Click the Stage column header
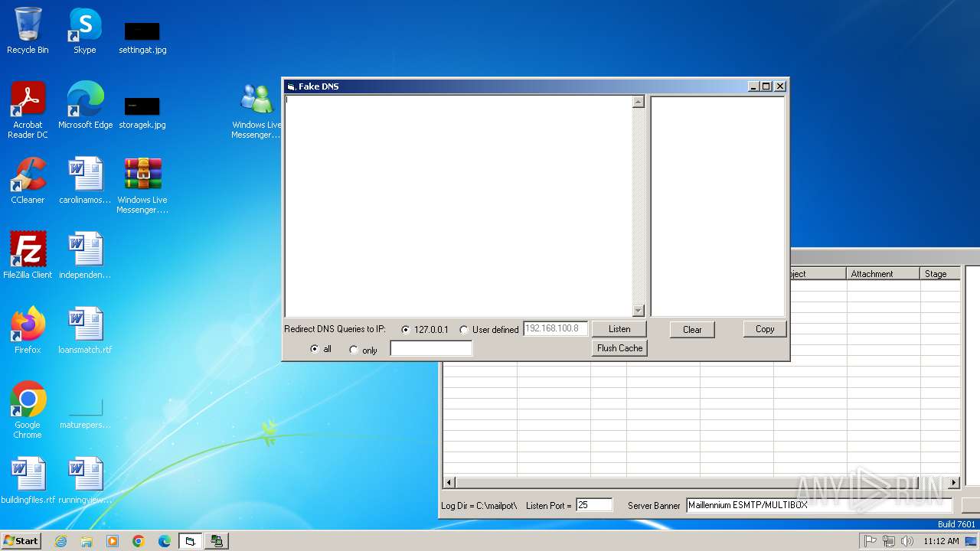 tap(940, 273)
